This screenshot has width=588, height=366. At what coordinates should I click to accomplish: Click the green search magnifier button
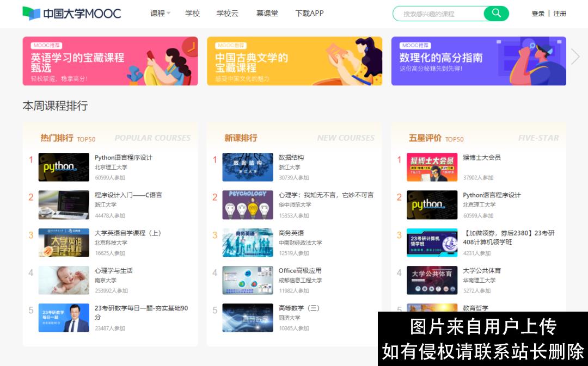tap(495, 13)
